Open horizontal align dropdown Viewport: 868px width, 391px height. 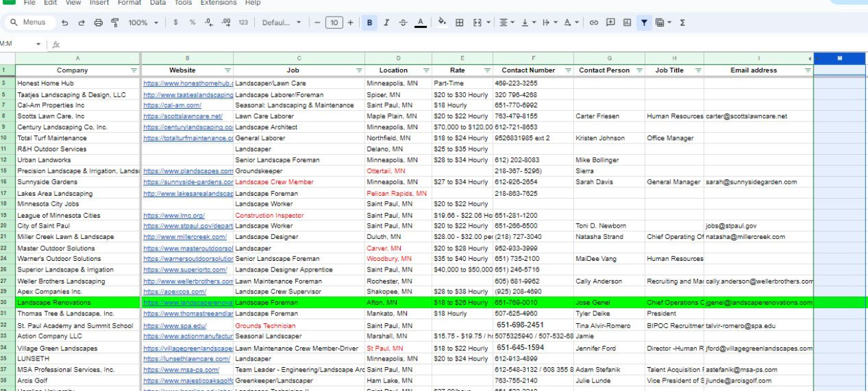(x=506, y=23)
